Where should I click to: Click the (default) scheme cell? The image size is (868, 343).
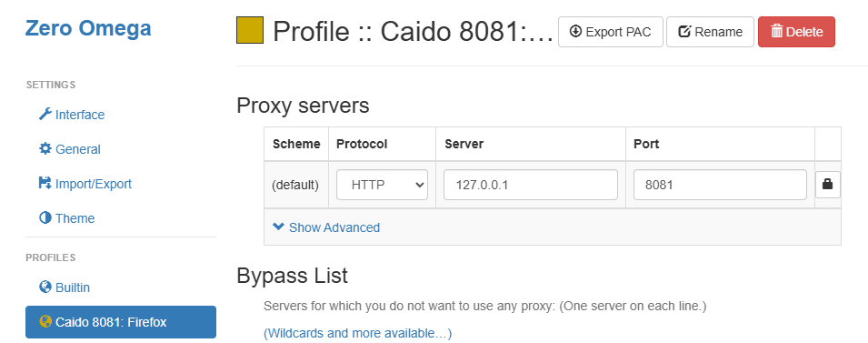295,185
